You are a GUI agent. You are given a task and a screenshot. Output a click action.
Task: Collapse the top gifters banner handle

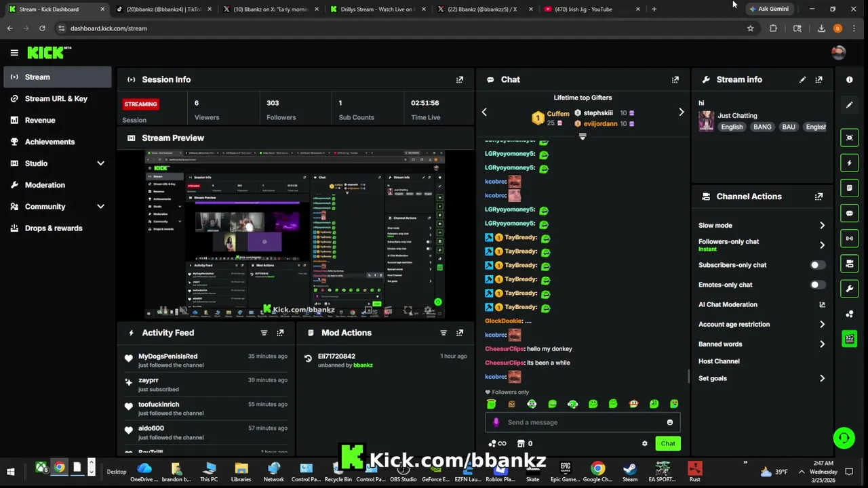(x=583, y=136)
